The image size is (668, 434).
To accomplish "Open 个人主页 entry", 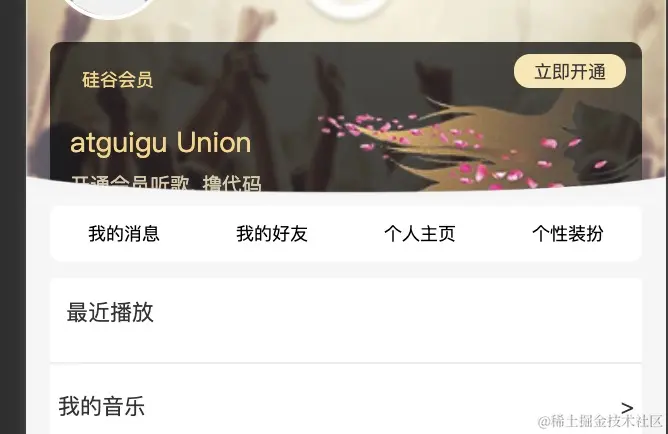I will 420,234.
